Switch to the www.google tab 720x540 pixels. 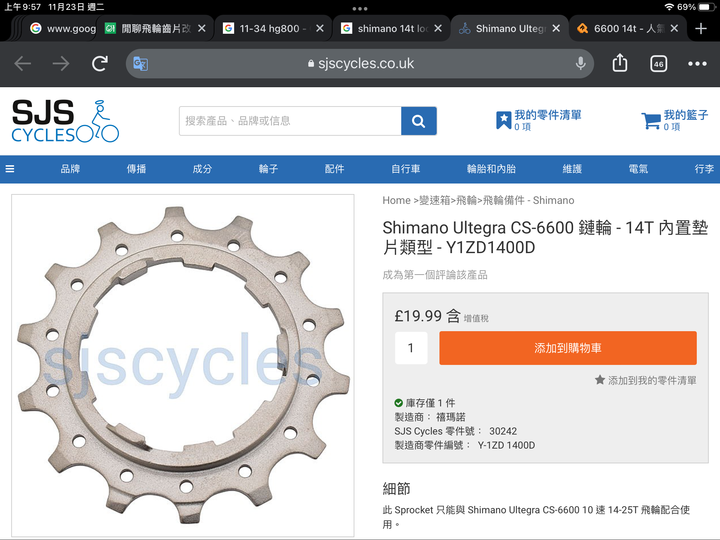coord(62,28)
